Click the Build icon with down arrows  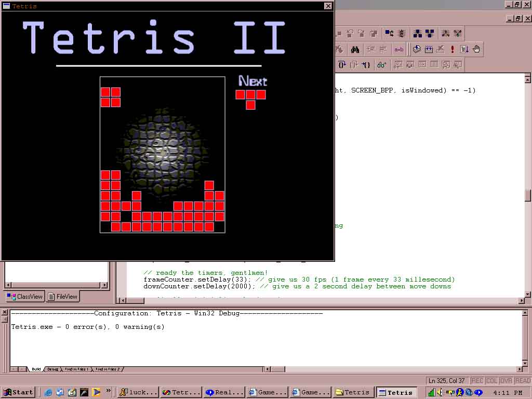click(429, 49)
